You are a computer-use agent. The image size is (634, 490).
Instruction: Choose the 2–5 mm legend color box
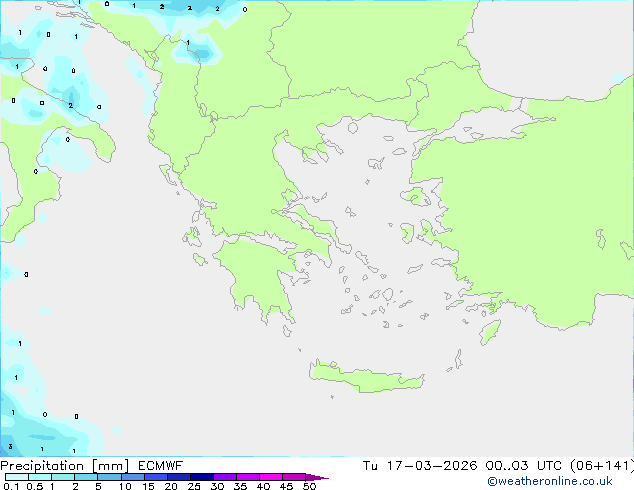click(x=86, y=477)
